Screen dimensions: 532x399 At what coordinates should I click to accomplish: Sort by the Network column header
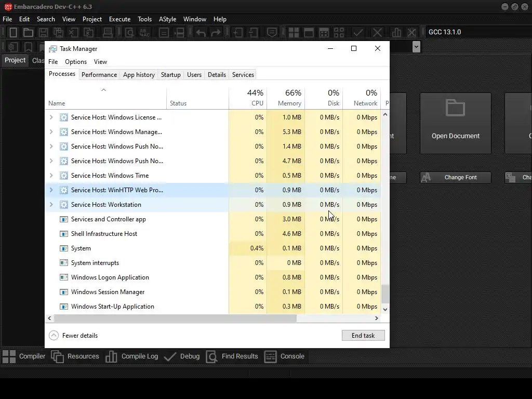click(362, 98)
